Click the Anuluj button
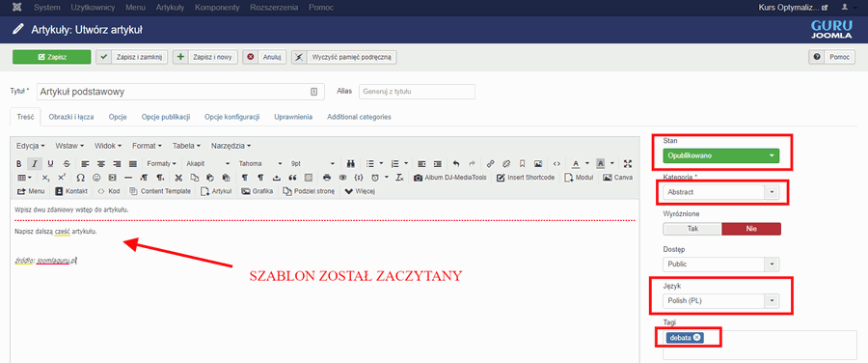 tap(264, 57)
